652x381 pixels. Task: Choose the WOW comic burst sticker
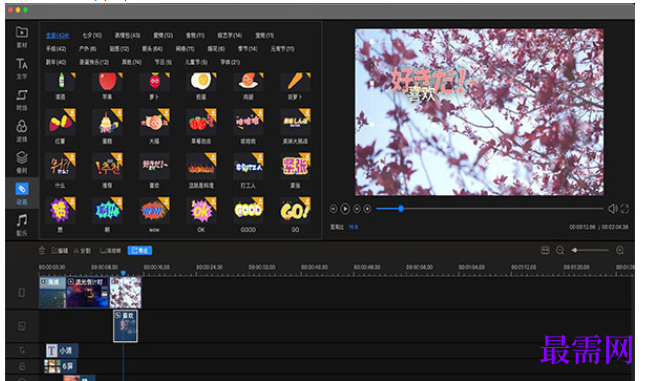(x=154, y=210)
